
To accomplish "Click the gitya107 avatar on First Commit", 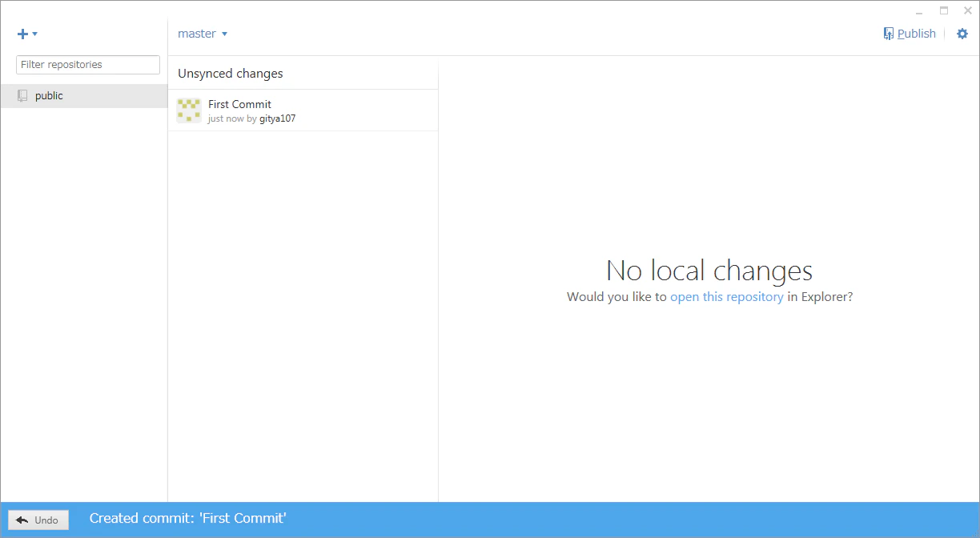I will pyautogui.click(x=189, y=110).
